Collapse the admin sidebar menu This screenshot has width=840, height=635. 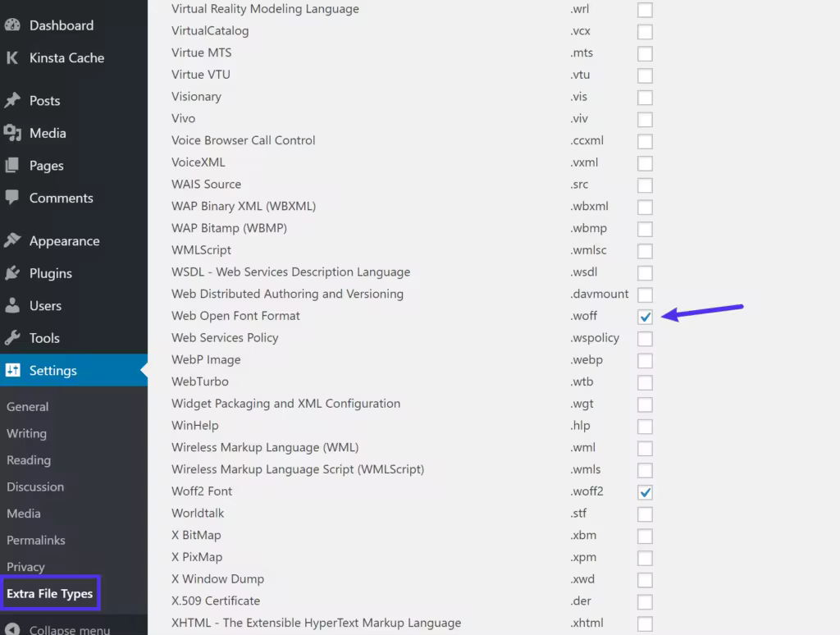(70, 629)
